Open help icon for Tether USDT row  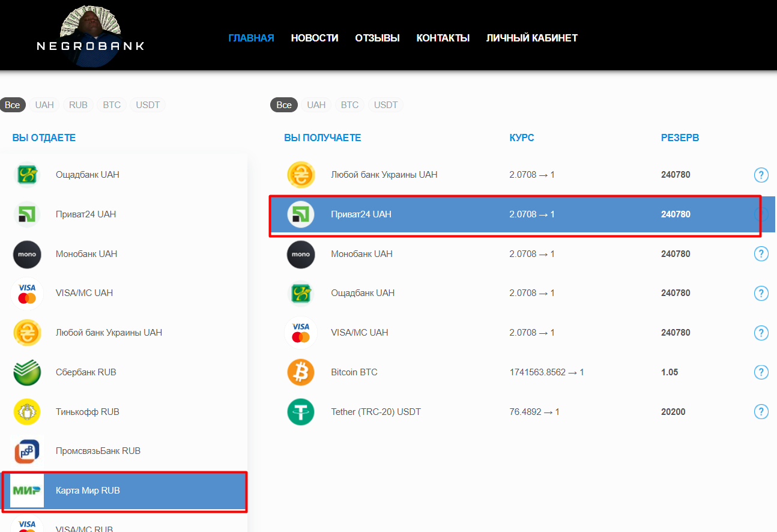[761, 412]
